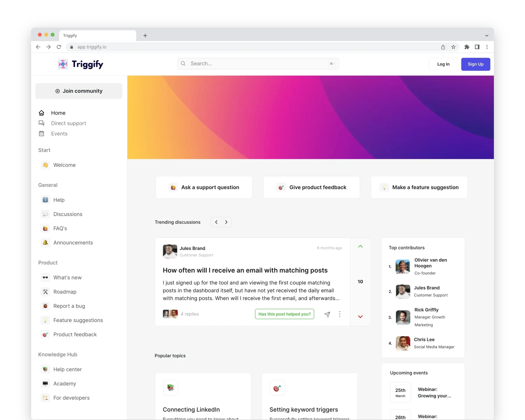Reload the page in the browser
This screenshot has width=525, height=420.
(x=59, y=47)
